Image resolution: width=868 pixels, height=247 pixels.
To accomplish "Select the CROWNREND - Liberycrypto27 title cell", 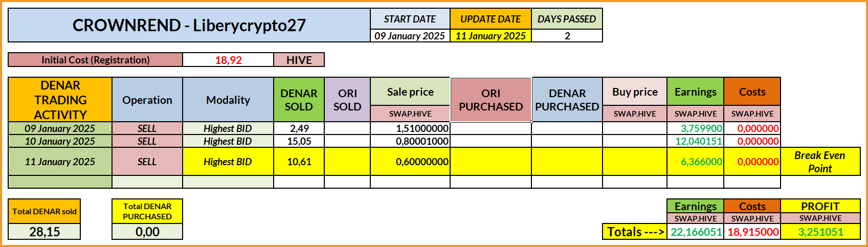I will (189, 25).
